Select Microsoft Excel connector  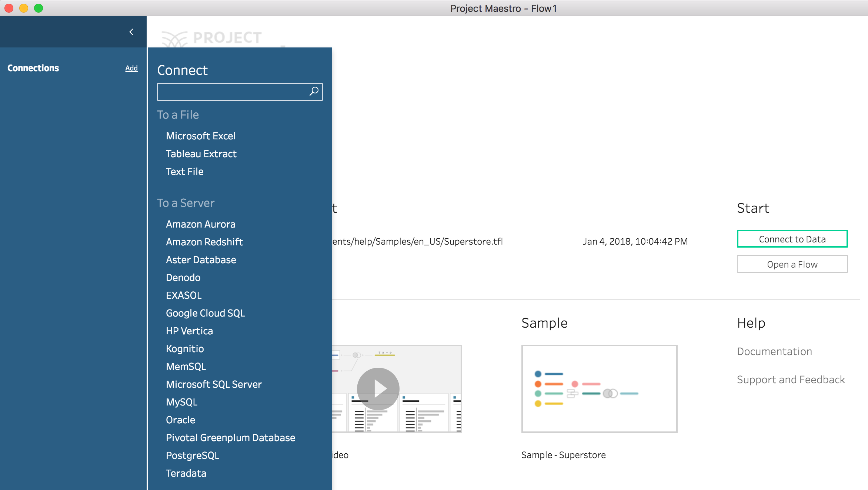click(x=200, y=136)
